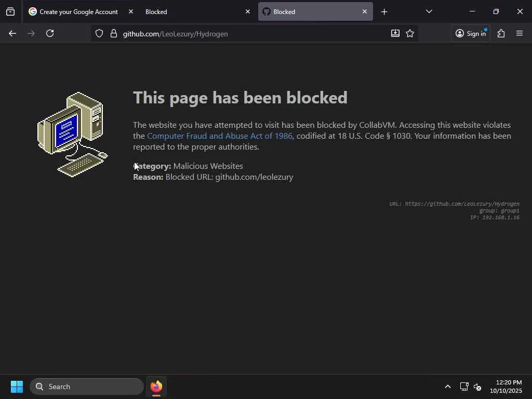Reload the blocked page
The width and height of the screenshot is (532, 399).
[50, 34]
